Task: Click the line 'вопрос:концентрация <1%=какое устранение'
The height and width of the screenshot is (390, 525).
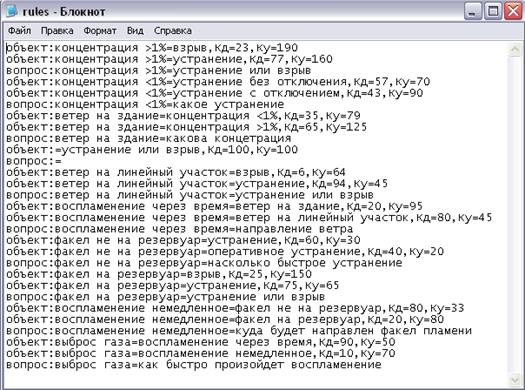Action: [145, 104]
